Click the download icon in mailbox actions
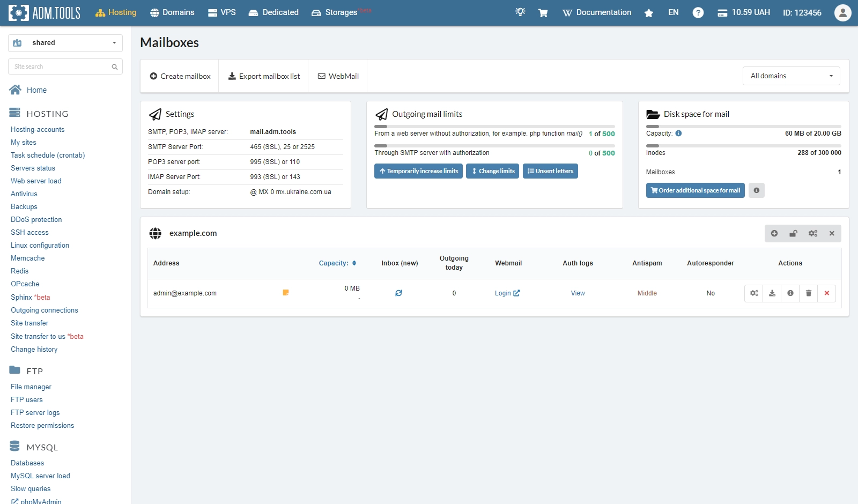 point(772,293)
